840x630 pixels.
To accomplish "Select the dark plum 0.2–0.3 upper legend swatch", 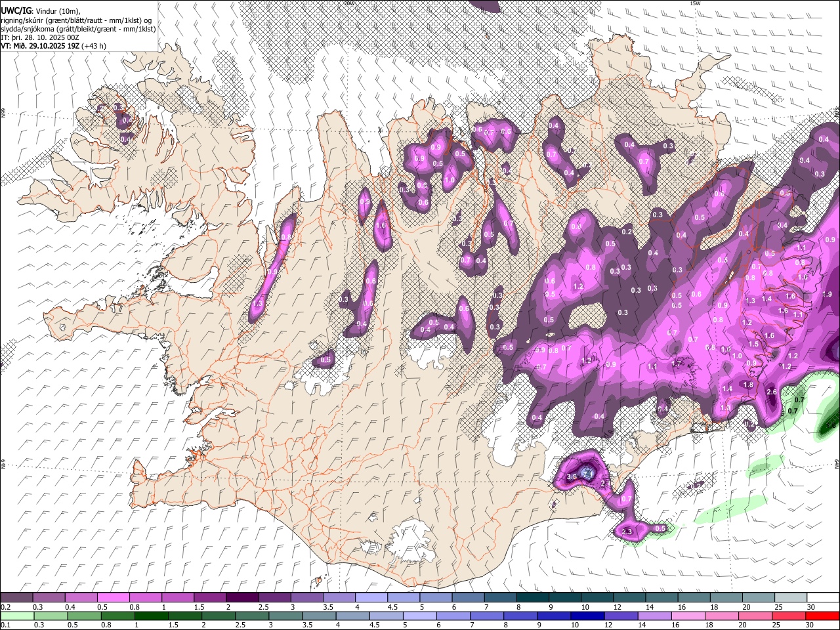I will tap(16, 598).
